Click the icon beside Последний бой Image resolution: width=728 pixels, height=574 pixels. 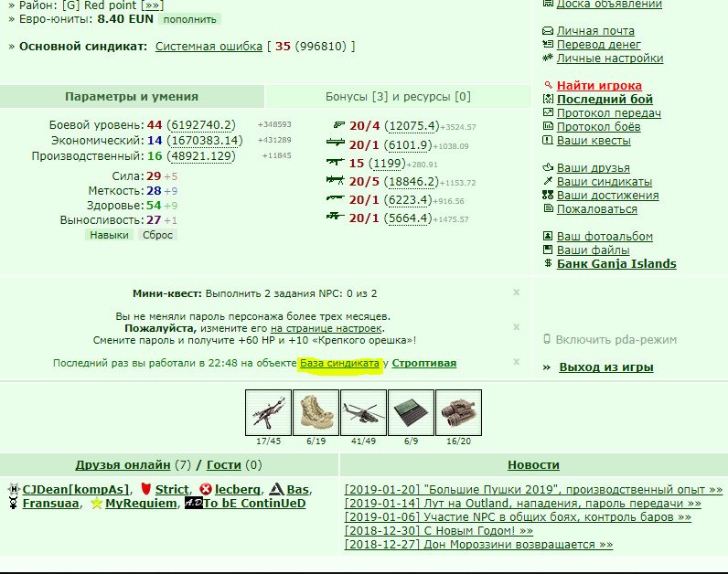pyautogui.click(x=548, y=99)
